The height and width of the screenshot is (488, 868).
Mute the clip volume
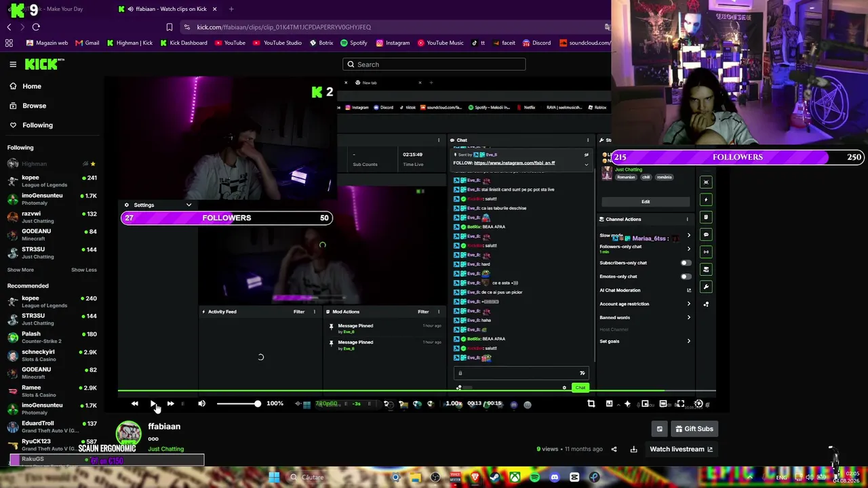click(x=201, y=404)
